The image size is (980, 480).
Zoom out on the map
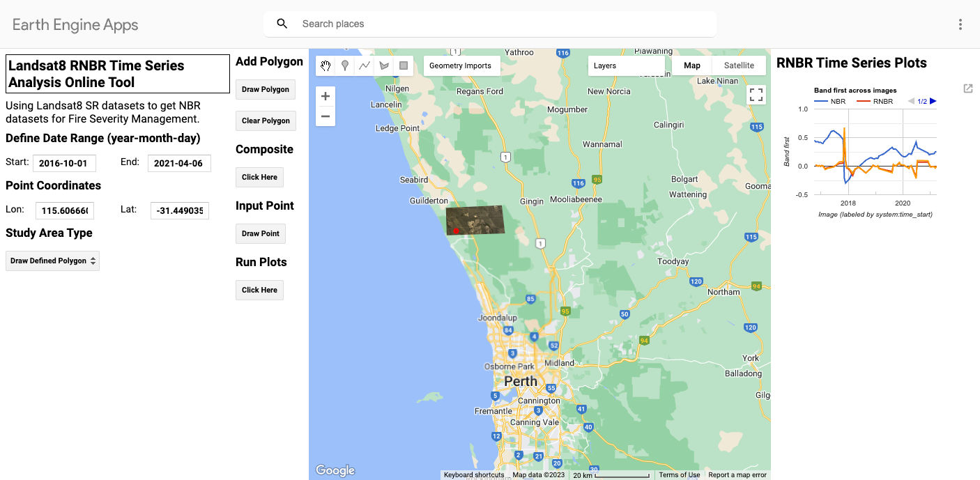tap(326, 116)
